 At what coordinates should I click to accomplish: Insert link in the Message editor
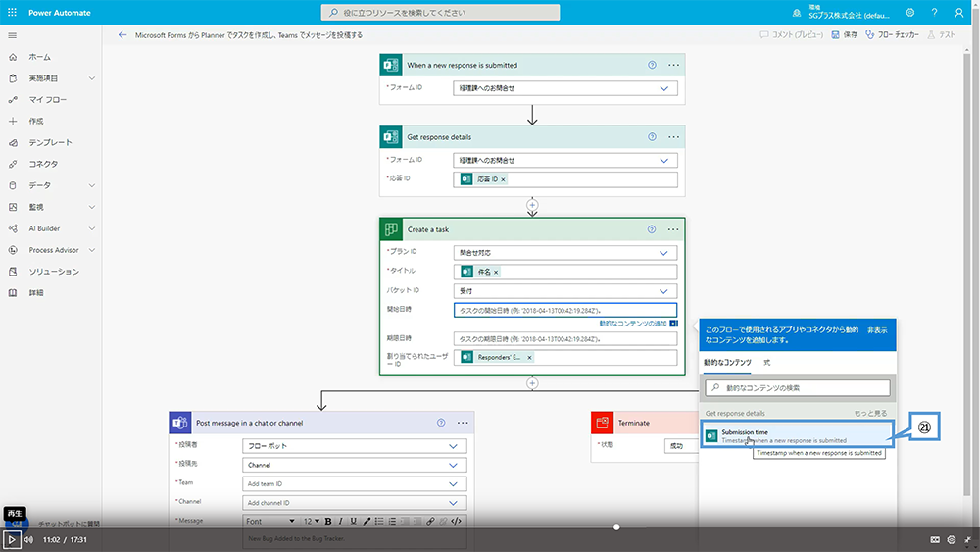pos(430,521)
